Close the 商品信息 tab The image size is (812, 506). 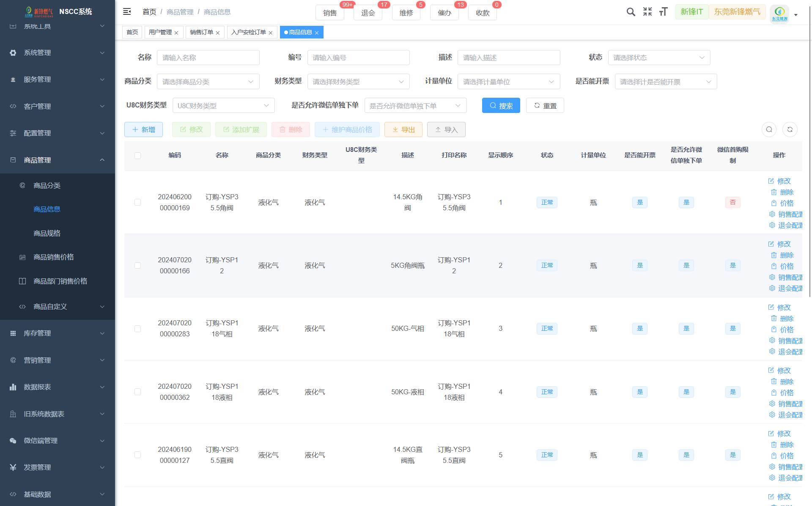click(317, 33)
